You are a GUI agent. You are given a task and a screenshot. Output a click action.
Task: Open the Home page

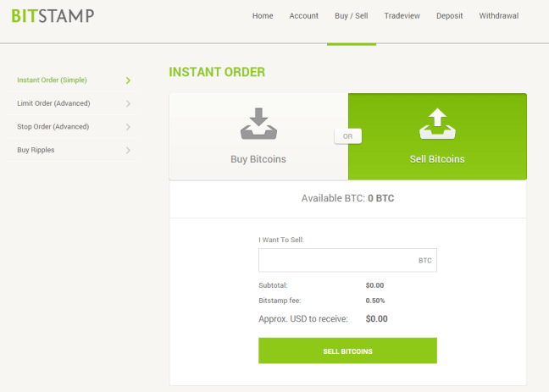263,16
